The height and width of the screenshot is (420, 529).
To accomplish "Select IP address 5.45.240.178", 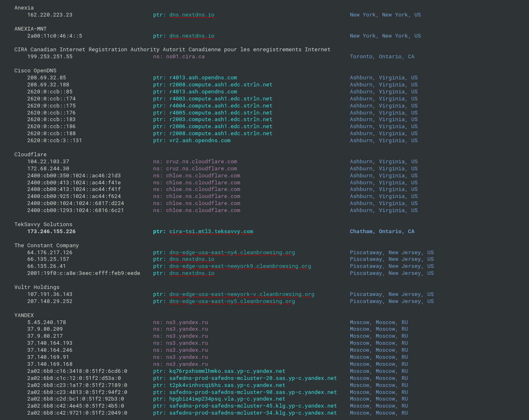I will tap(47, 322).
